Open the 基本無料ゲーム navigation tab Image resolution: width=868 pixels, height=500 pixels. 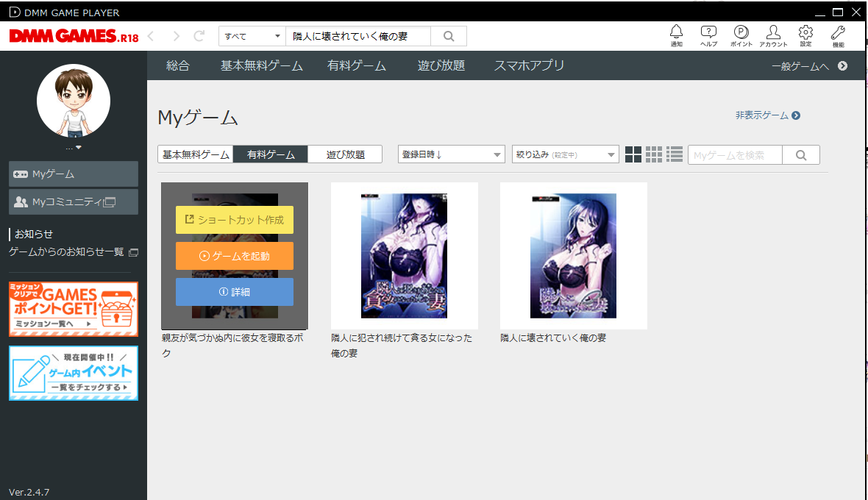click(x=262, y=66)
